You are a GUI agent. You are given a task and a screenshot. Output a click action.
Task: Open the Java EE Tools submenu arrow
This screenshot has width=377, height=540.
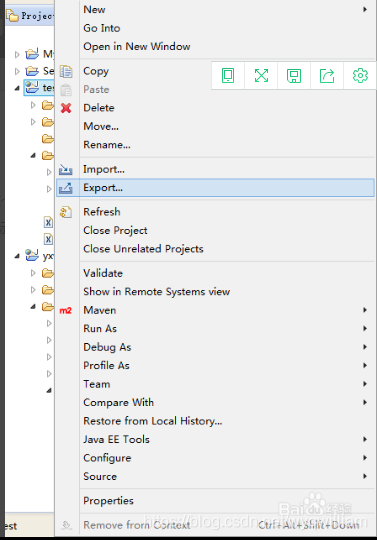pos(365,439)
